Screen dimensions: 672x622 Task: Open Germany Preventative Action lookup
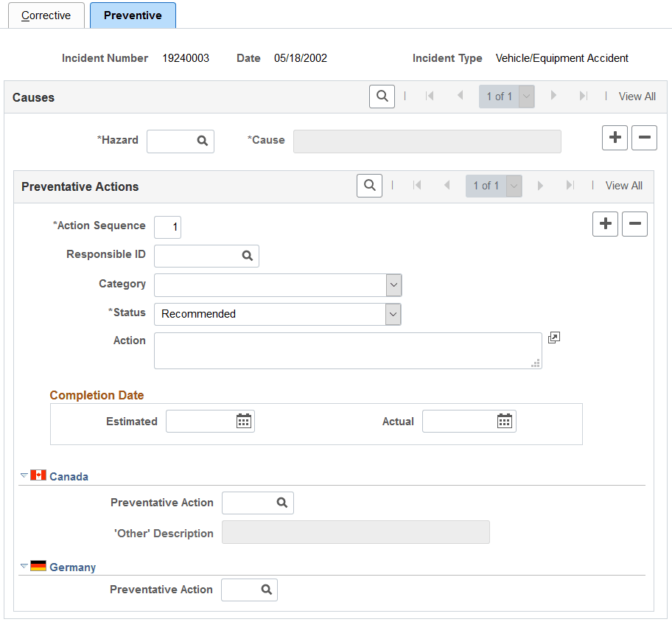(x=267, y=590)
